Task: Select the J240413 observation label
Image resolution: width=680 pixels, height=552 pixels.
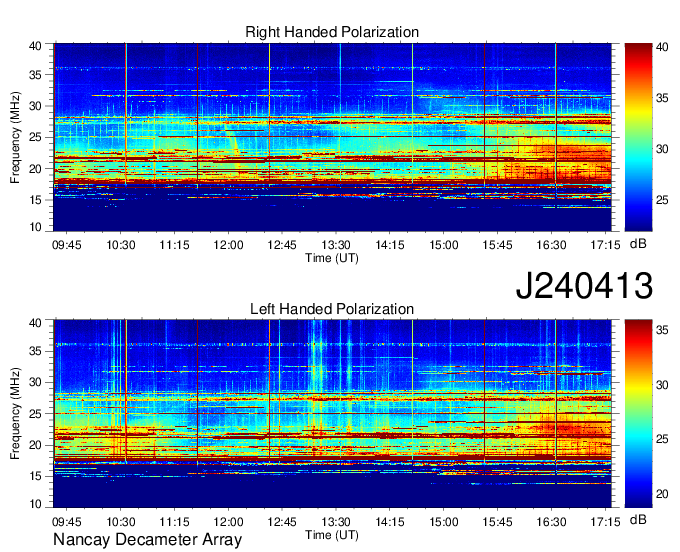Action: pos(584,286)
